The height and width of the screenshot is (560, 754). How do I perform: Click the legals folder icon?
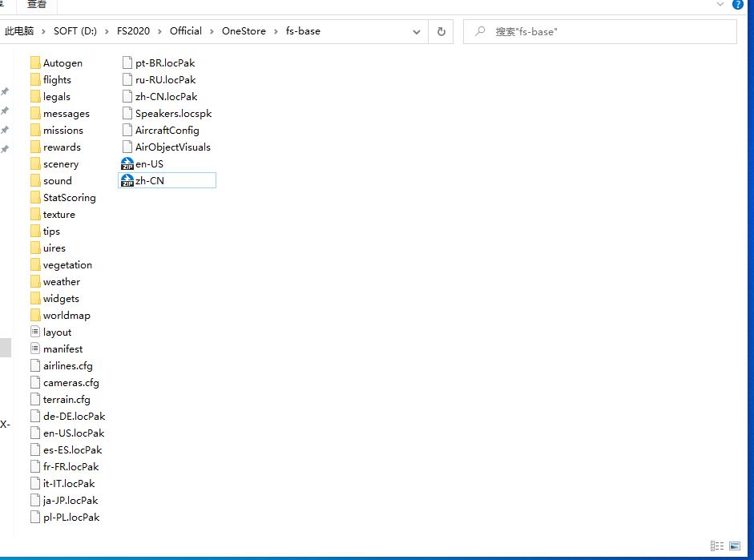coord(35,97)
